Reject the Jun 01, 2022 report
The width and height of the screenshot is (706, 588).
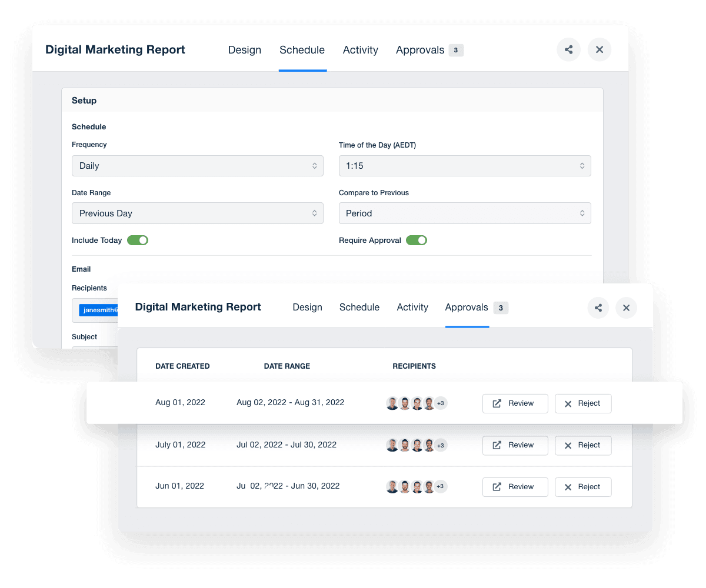[x=583, y=486]
